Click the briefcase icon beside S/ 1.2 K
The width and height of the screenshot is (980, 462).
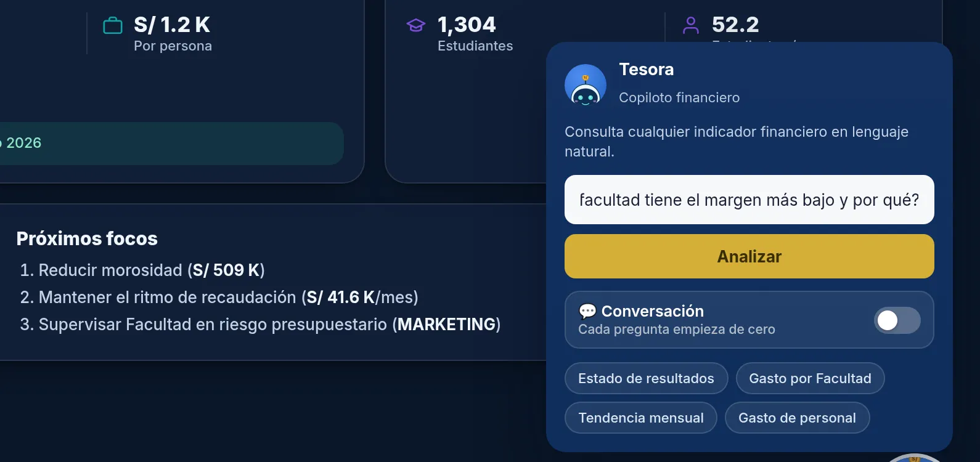113,26
